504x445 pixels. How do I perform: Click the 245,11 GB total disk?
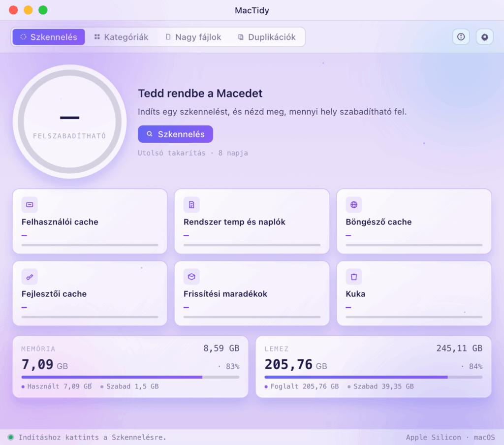coord(459,348)
